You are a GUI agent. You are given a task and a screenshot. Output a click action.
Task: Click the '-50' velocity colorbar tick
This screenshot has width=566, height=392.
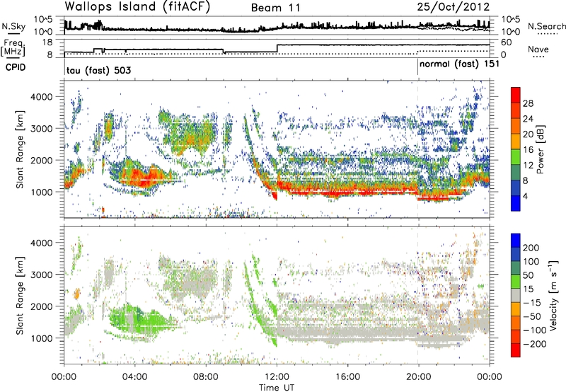pos(532,316)
